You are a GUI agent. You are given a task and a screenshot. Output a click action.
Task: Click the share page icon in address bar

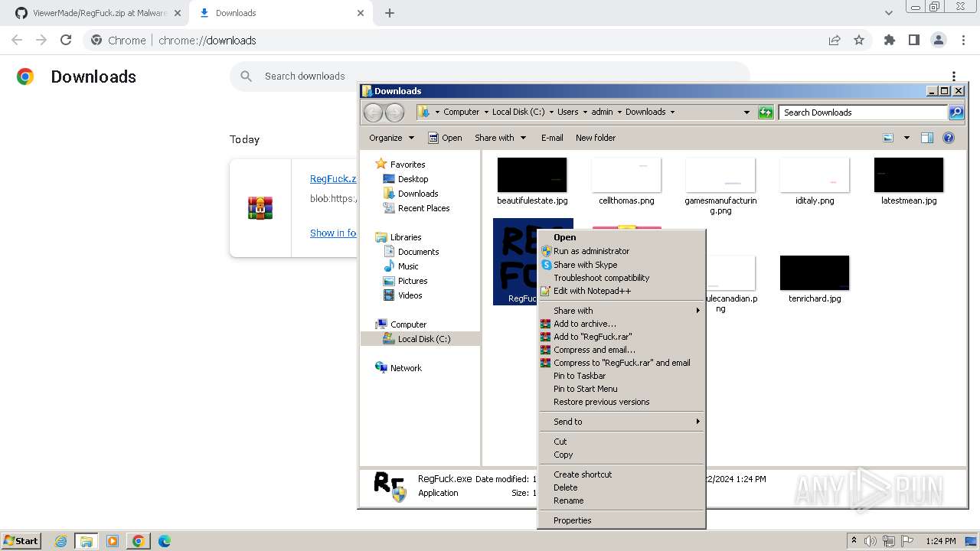point(835,41)
